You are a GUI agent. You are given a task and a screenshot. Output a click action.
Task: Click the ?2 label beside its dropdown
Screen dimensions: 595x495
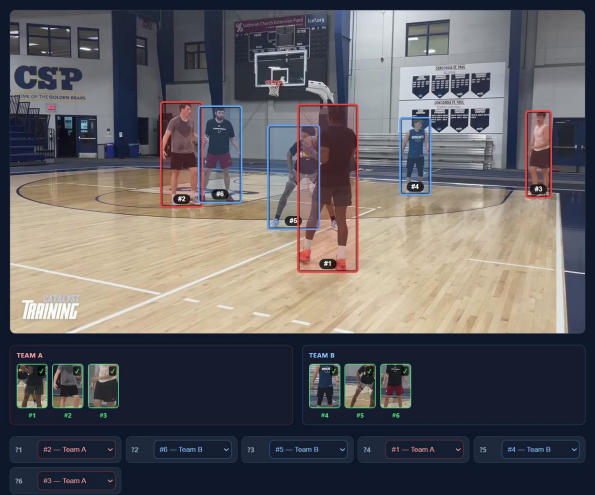135,450
